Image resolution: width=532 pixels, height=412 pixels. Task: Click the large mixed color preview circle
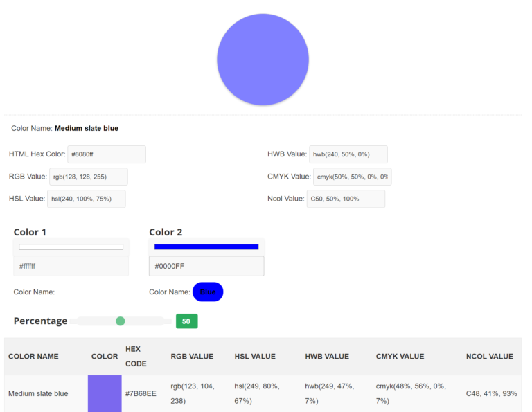tap(263, 60)
